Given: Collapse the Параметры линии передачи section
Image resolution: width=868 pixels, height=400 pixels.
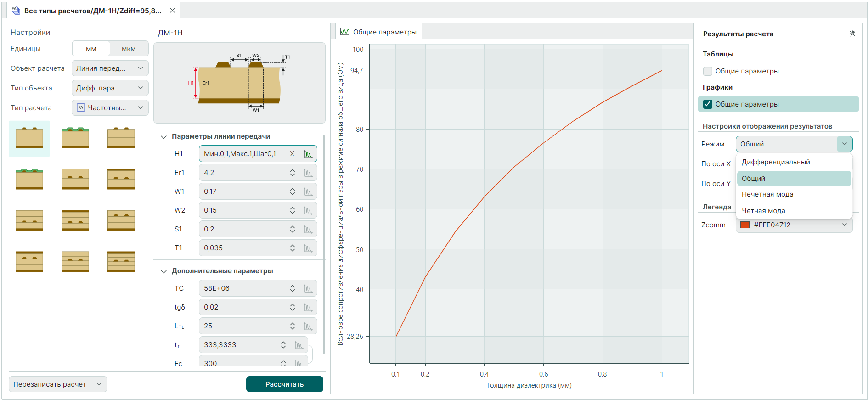Looking at the screenshot, I should tap(163, 137).
